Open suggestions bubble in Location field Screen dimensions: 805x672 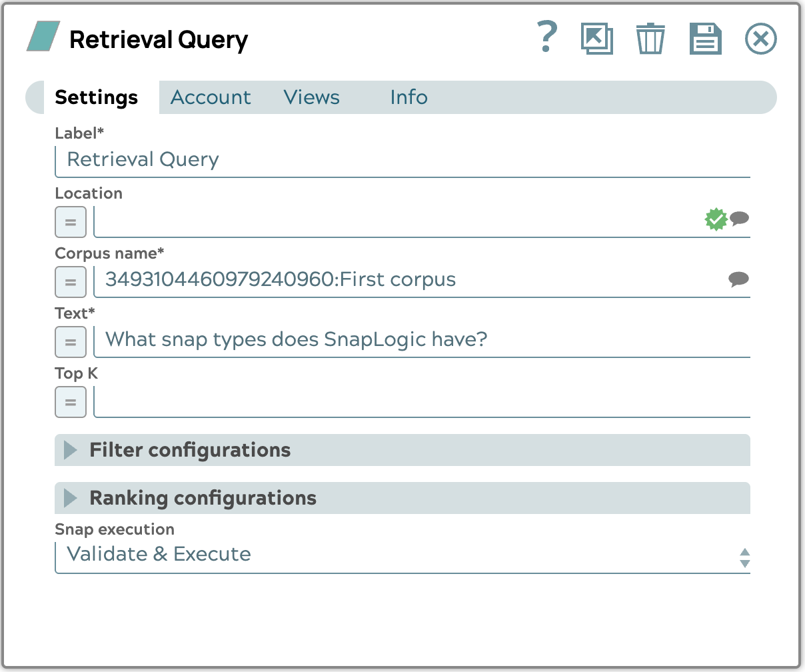point(739,219)
